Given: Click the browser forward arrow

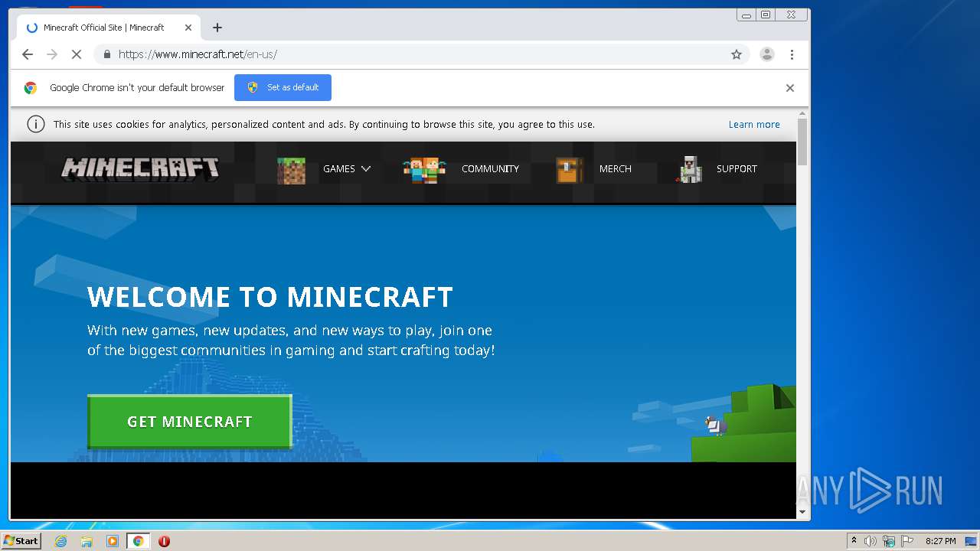Looking at the screenshot, I should click(52, 54).
